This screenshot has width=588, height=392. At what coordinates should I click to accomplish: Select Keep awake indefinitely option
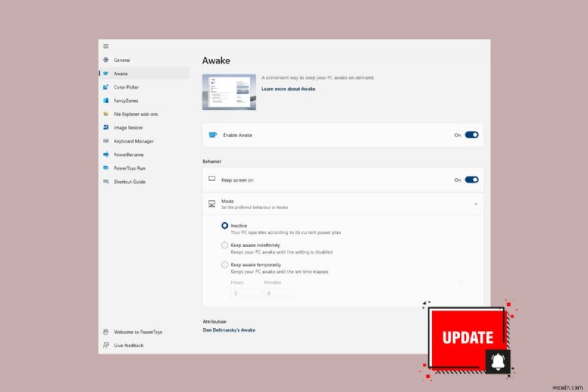[x=225, y=245]
